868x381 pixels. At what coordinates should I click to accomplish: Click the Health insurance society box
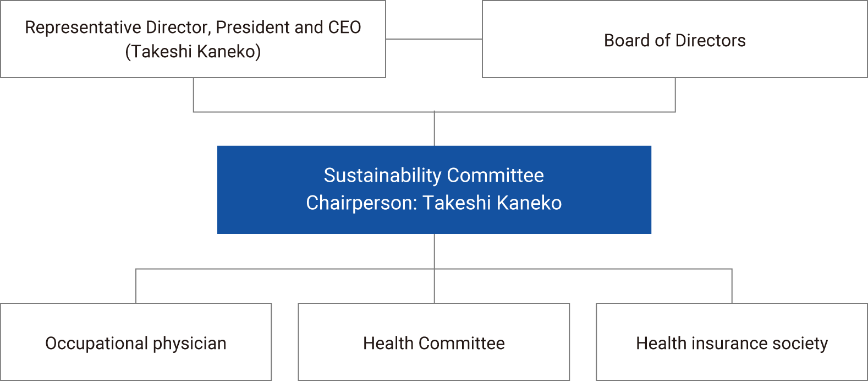(732, 342)
